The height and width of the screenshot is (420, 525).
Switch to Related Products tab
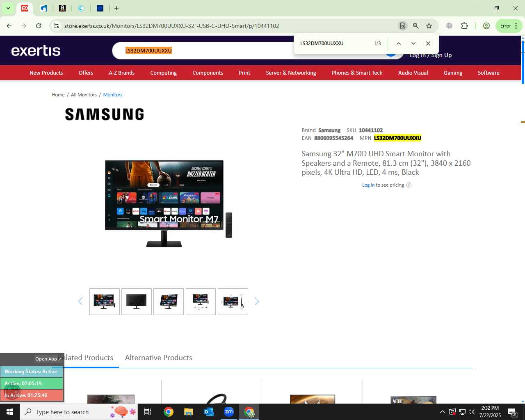coord(85,358)
